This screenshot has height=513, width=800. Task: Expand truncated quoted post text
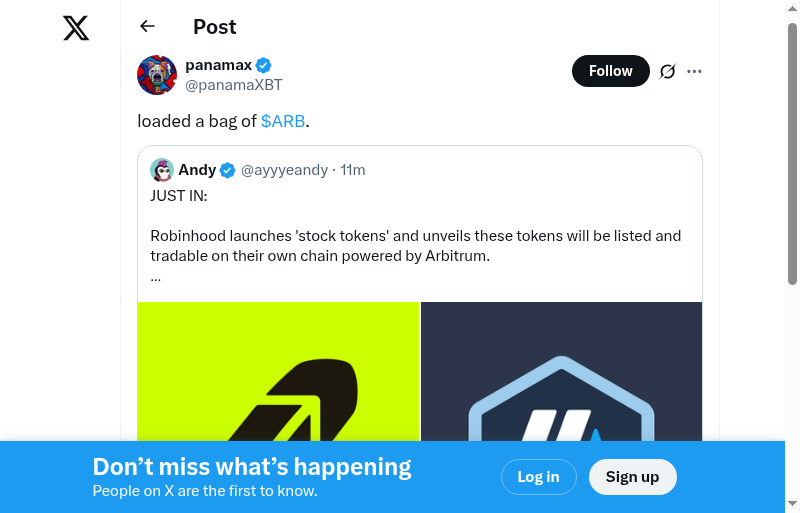pos(156,277)
